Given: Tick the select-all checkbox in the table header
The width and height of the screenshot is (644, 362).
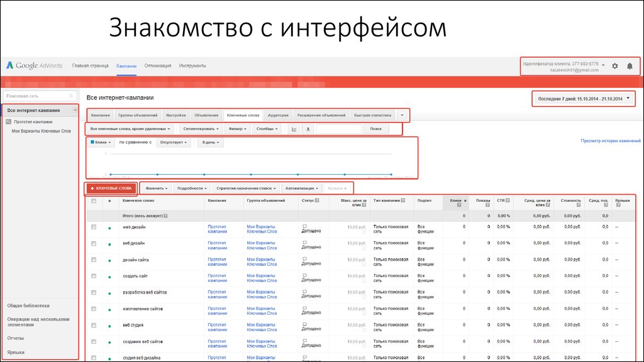Looking at the screenshot, I should [94, 201].
